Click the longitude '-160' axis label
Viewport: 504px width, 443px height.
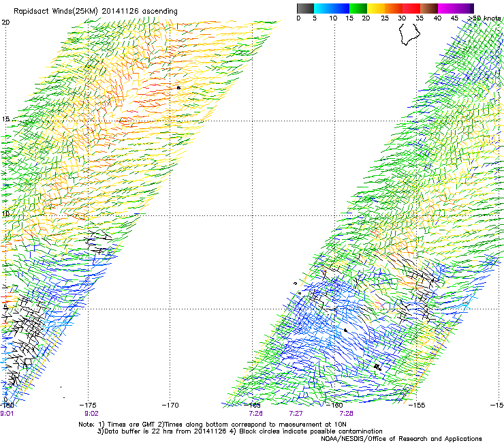point(334,405)
